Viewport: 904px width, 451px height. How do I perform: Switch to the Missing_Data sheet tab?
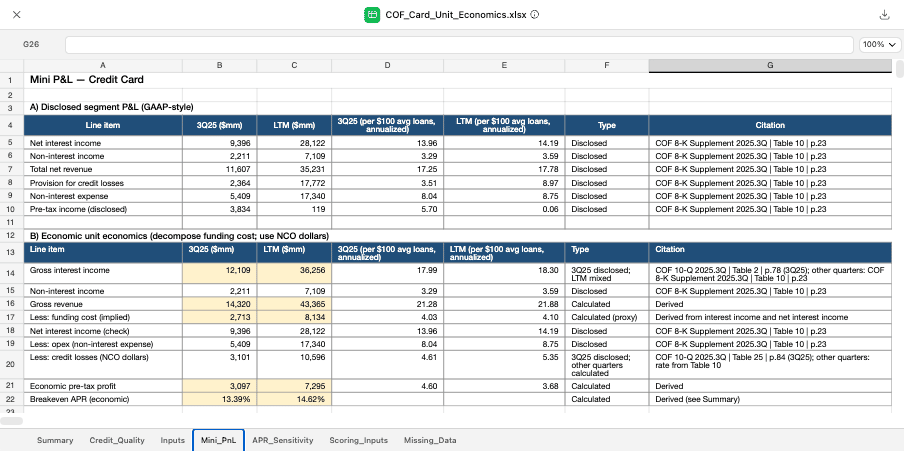click(x=430, y=440)
